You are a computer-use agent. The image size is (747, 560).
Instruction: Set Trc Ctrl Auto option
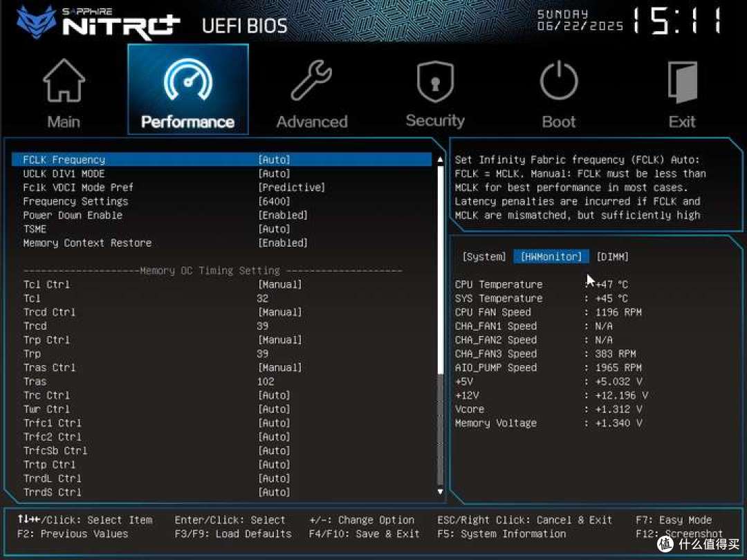pos(275,395)
